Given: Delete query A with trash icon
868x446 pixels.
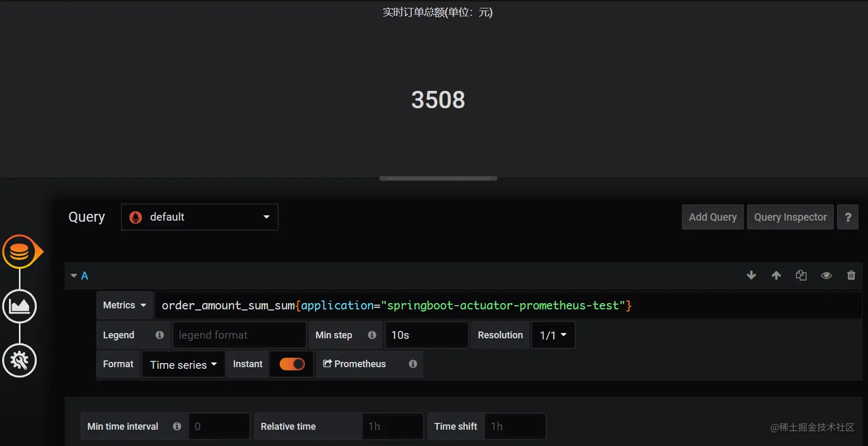Looking at the screenshot, I should [851, 275].
